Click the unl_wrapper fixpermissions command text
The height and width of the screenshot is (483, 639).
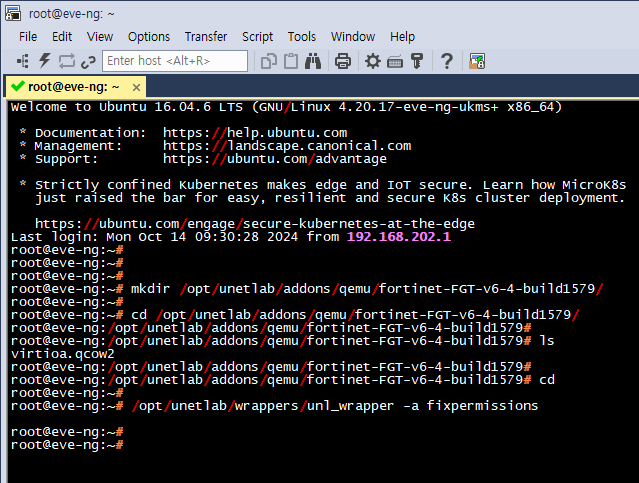tap(335, 406)
